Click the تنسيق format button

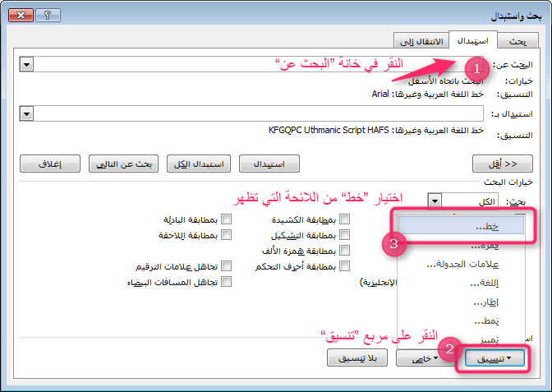click(493, 358)
